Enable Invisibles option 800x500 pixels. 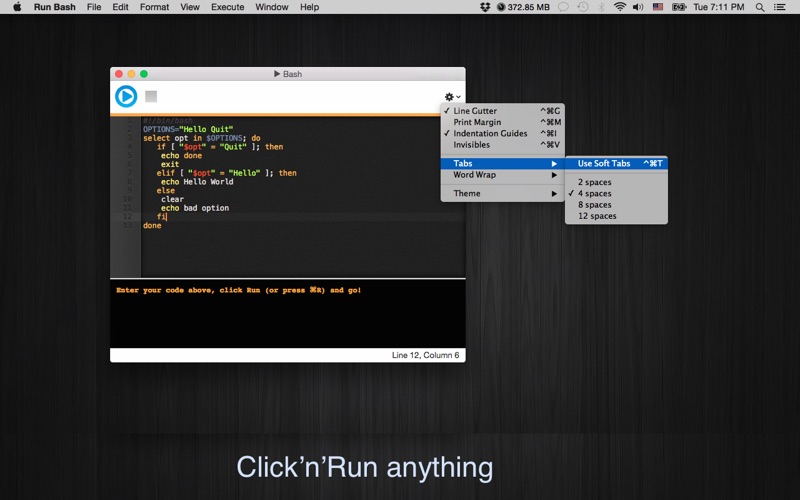click(503, 144)
